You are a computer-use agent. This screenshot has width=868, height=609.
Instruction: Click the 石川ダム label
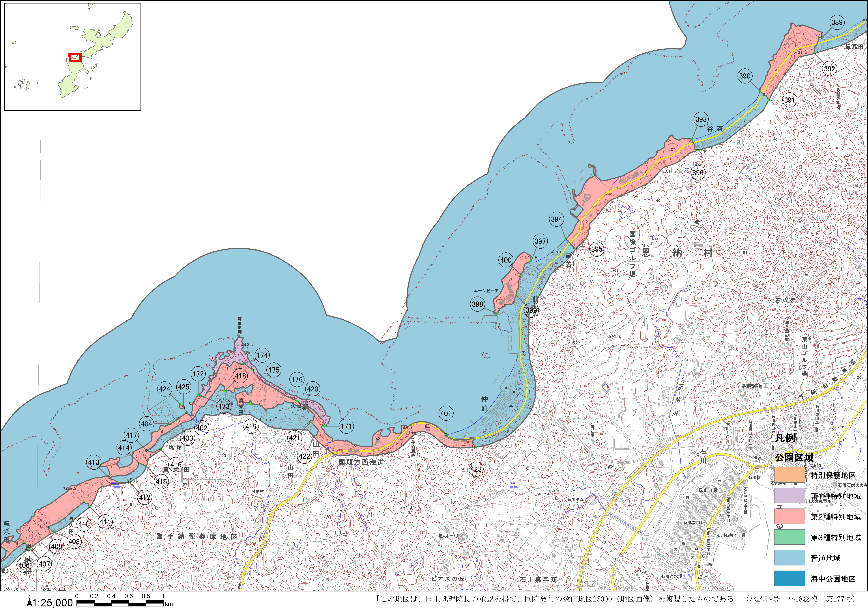point(575,499)
